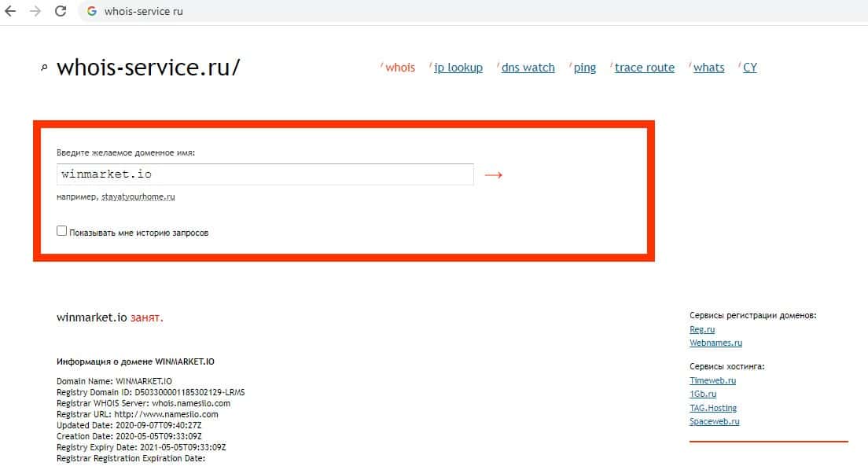This screenshot has height=466, width=868.
Task: Open the 1Gb.ru hosting link
Action: tap(702, 394)
